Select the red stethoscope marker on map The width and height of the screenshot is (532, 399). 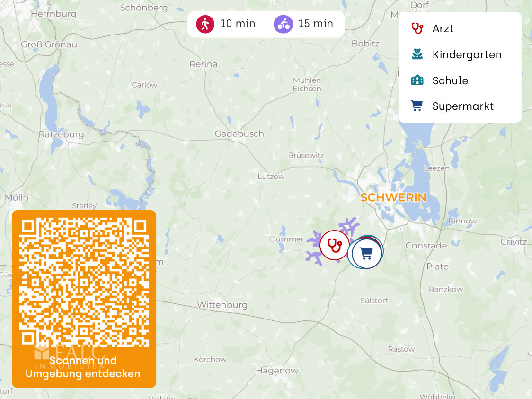tap(335, 245)
